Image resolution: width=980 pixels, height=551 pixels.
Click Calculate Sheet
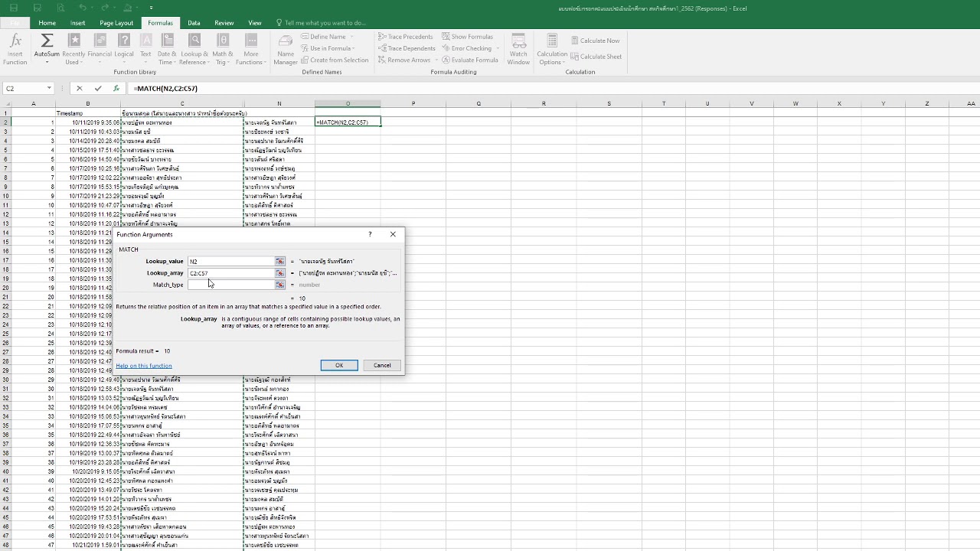(x=596, y=57)
